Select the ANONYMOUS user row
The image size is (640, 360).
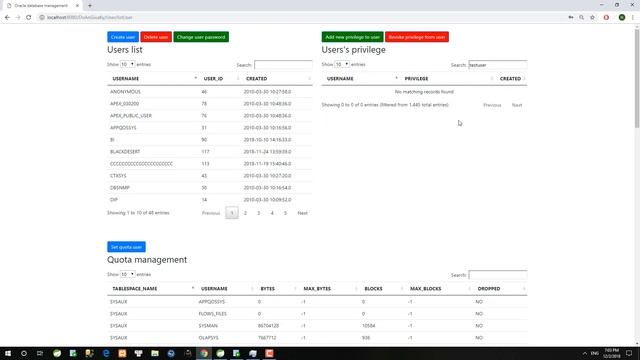(x=210, y=92)
